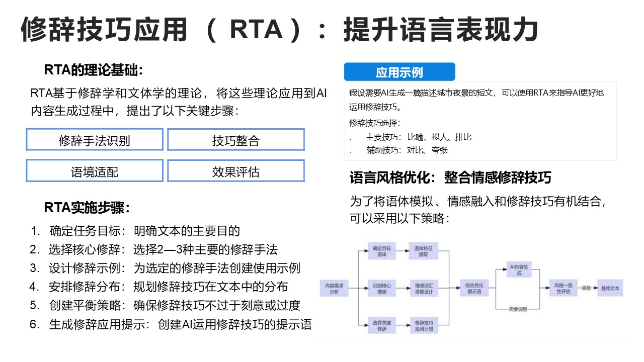Click the AI内容生成 flowchart node
This screenshot has width=644, height=362.
(x=519, y=270)
